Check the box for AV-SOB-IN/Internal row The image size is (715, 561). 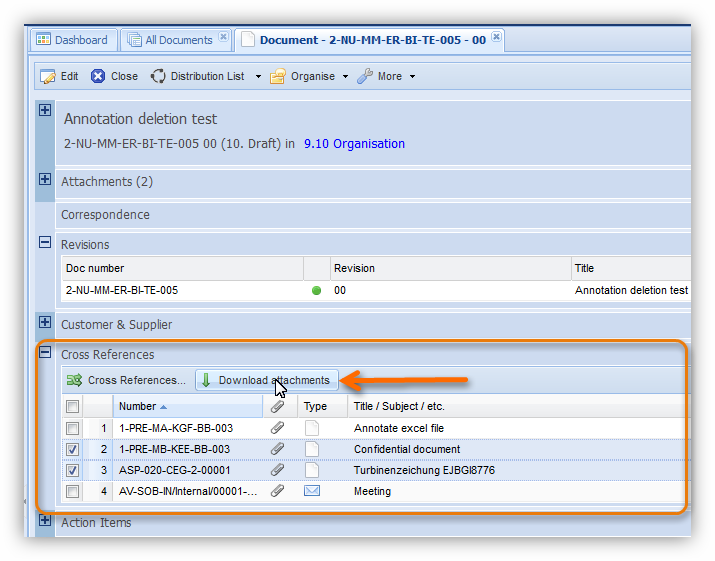click(73, 491)
